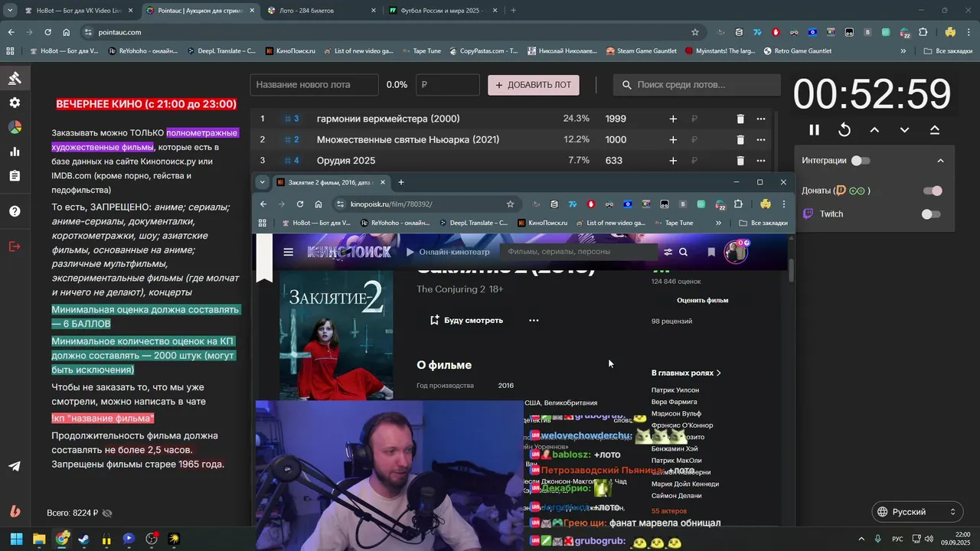The height and width of the screenshot is (551, 980).
Task: Open more options for Орудия 2025 lot
Action: pyautogui.click(x=761, y=161)
